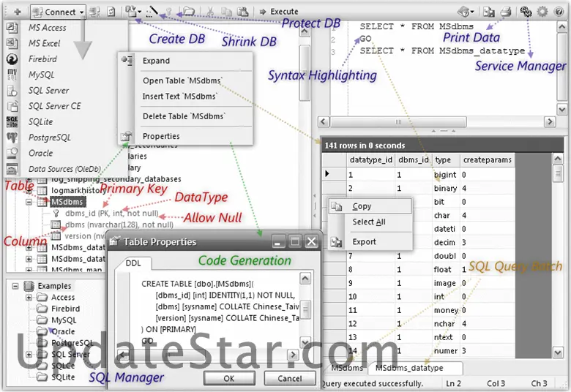Click OK in Table Properties dialog
Image resolution: width=571 pixels, height=392 pixels.
click(229, 379)
